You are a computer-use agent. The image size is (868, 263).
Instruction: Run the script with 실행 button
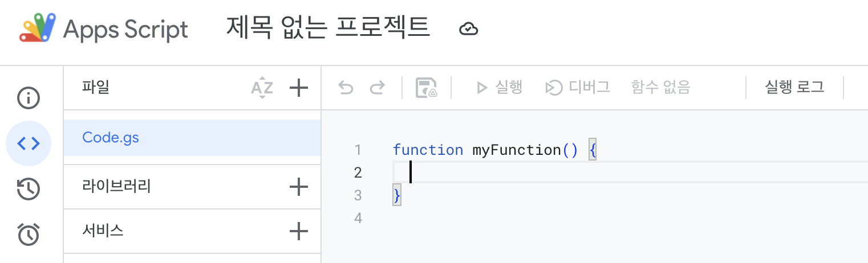(500, 88)
